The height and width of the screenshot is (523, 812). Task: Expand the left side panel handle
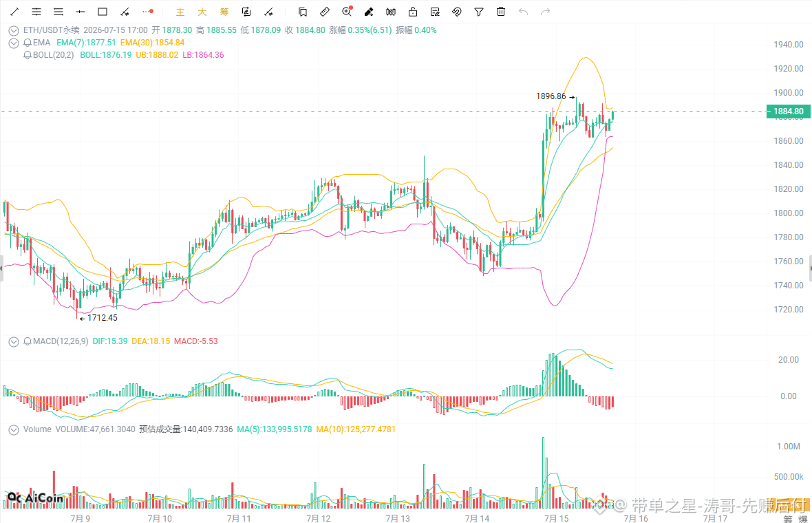[1, 268]
